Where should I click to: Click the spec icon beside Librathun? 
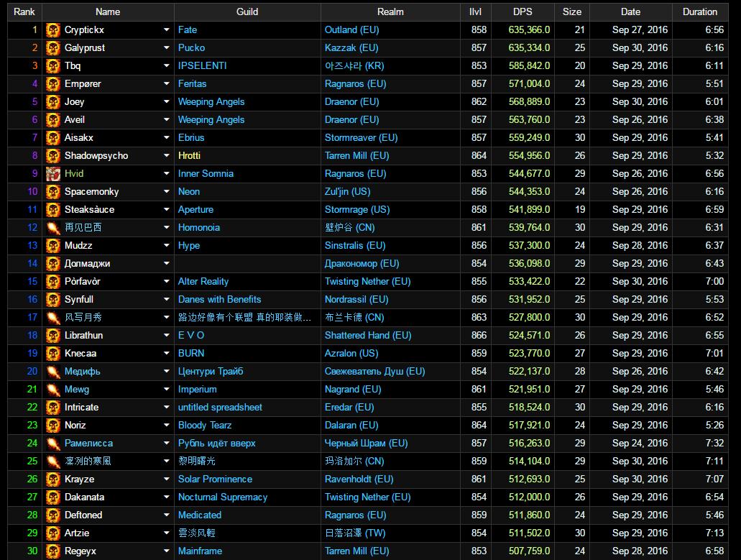pyautogui.click(x=53, y=335)
